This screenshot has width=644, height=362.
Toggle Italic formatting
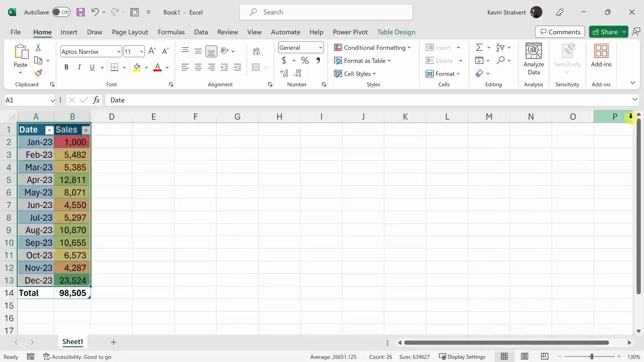[79, 67]
